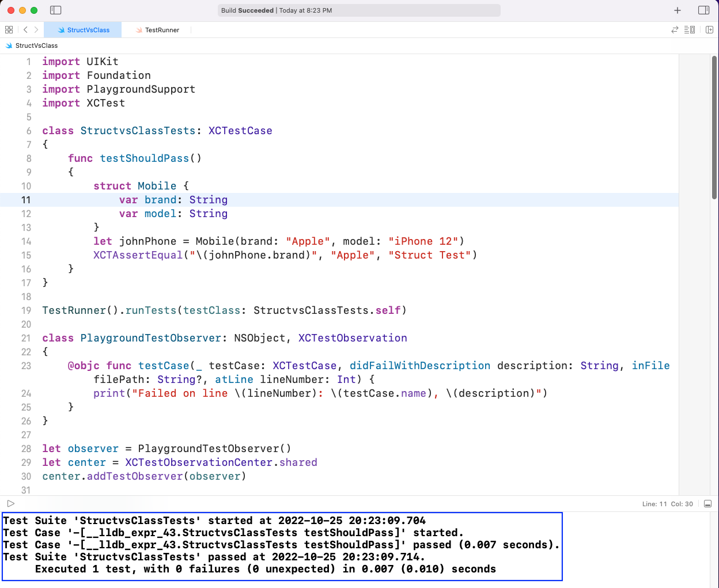
Task: Click the two-arrows code review icon
Action: click(675, 30)
